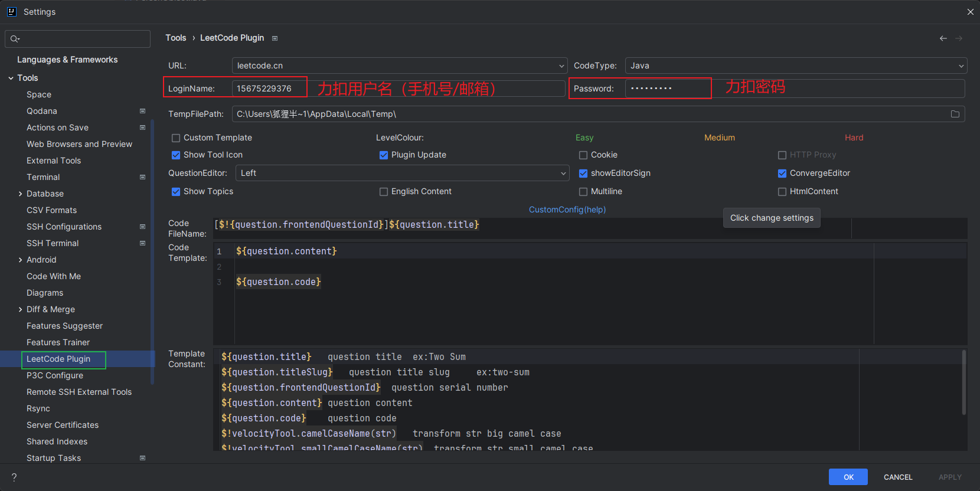
Task: Go back using the left arrow icon
Action: (x=943, y=38)
